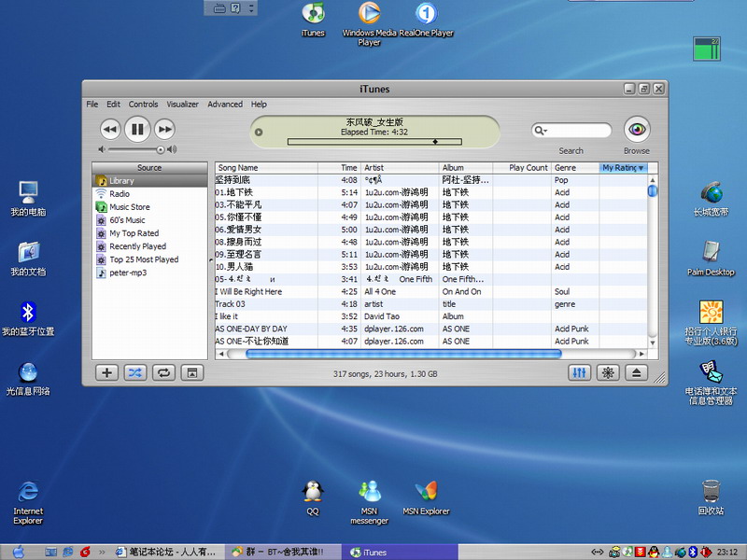Toggle repeat mode
This screenshot has width=747, height=560.
[164, 372]
